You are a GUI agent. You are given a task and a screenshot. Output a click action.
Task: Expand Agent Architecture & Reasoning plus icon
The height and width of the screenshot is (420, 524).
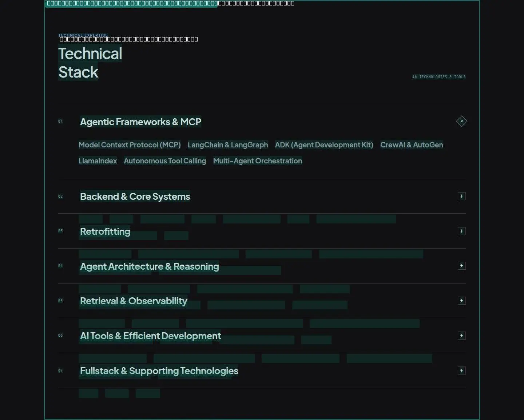pos(461,266)
